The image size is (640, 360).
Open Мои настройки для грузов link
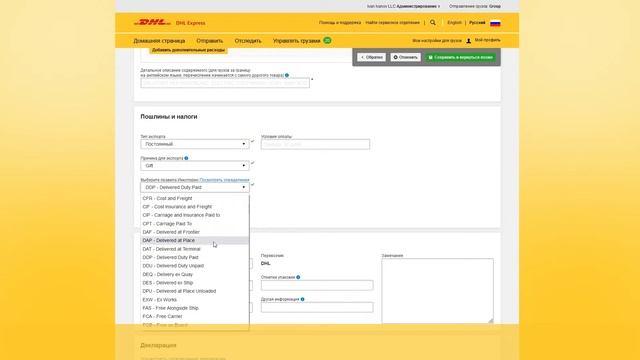437,41
